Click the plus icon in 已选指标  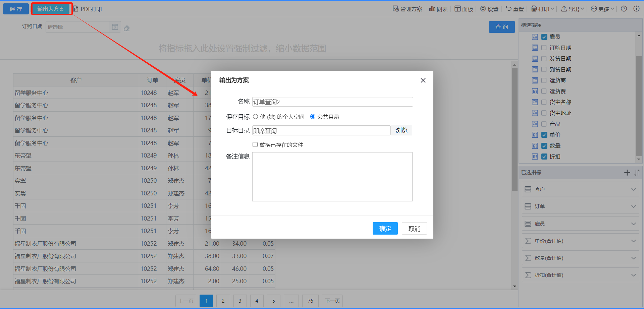(x=627, y=173)
